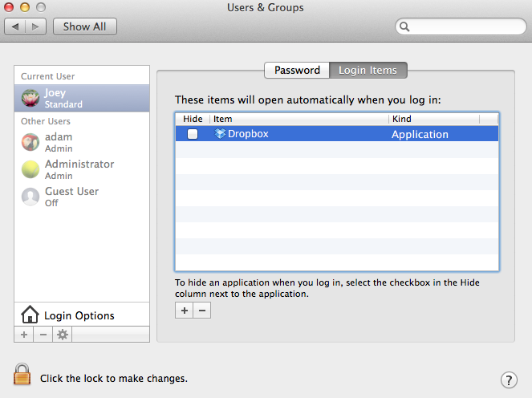Click the lock icon to make changes
532x398 pixels.
pyautogui.click(x=22, y=375)
